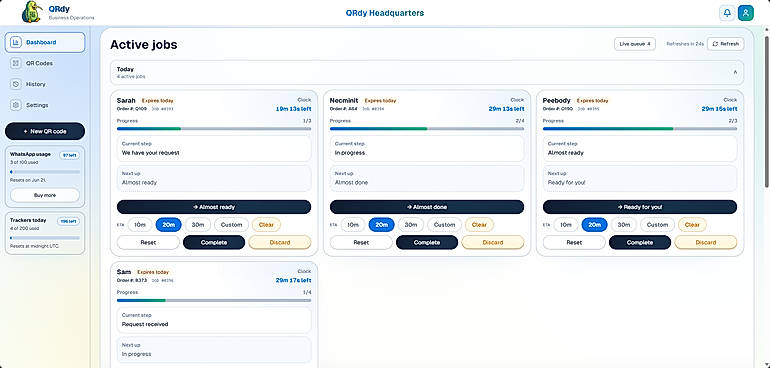Click the Live queue 4 badge

coord(634,44)
